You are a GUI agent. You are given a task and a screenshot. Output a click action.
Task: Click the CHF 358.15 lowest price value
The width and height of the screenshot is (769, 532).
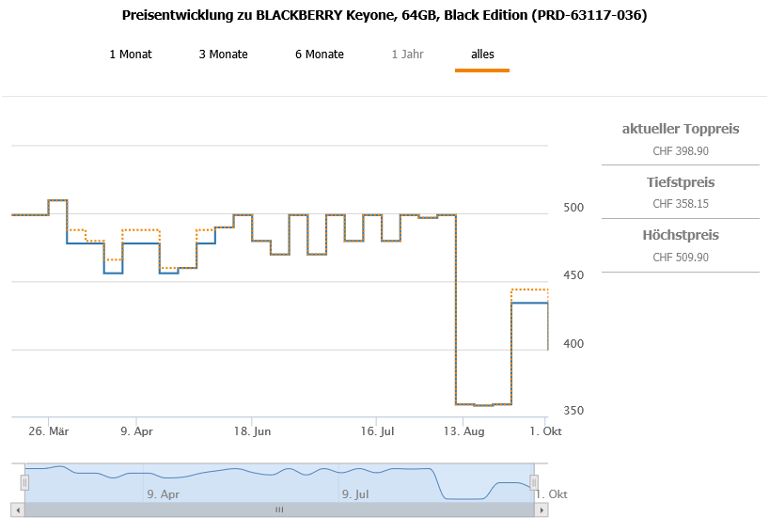pyautogui.click(x=681, y=203)
